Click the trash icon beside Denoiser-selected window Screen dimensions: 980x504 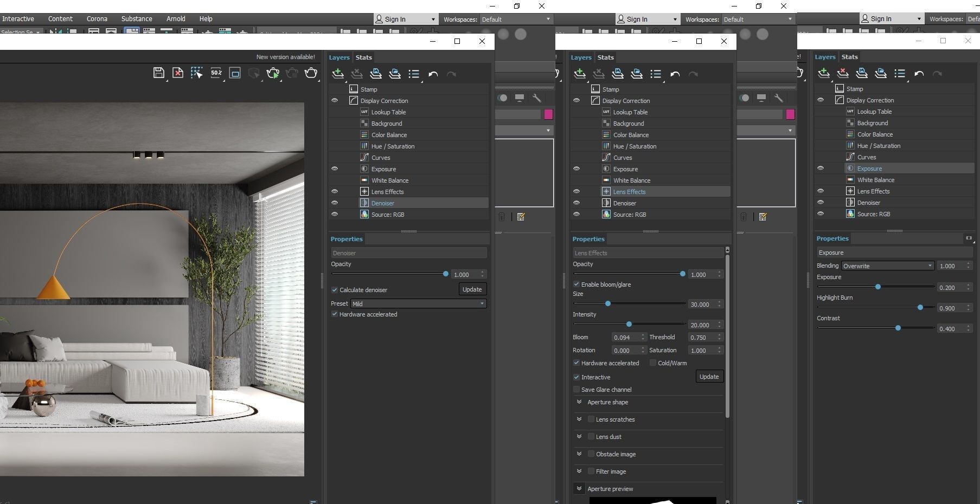(x=502, y=217)
